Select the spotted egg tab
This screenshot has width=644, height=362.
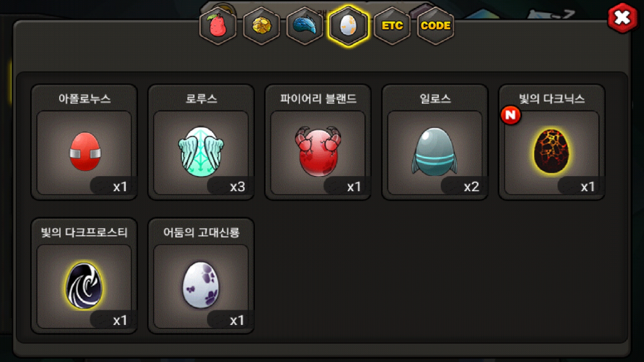(x=348, y=26)
